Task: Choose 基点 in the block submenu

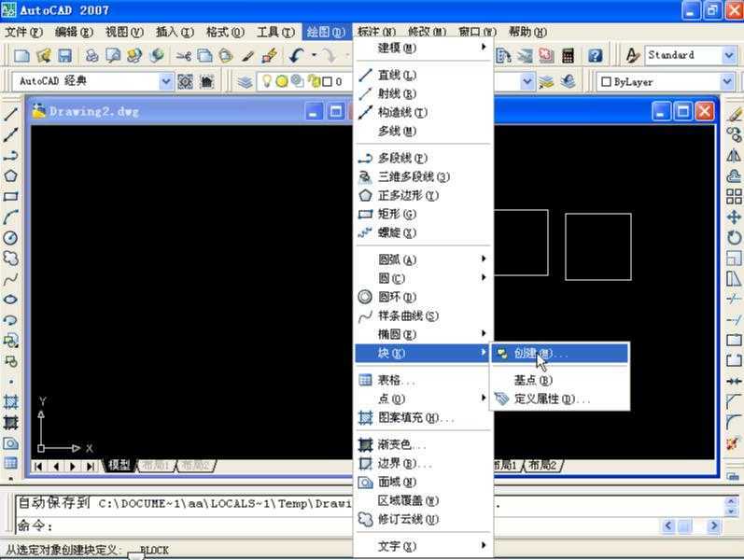Action: pyautogui.click(x=560, y=380)
